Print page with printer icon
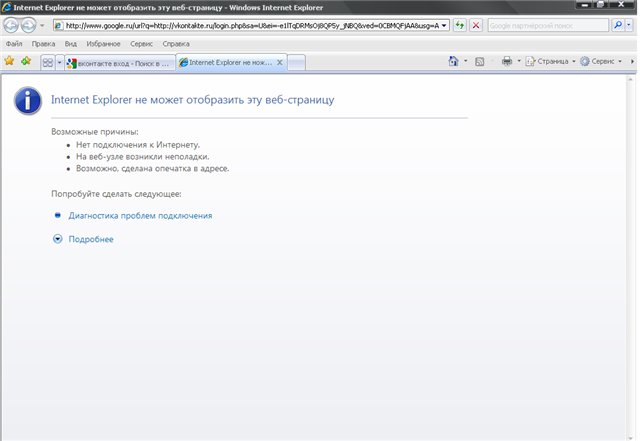The height and width of the screenshot is (441, 640). 507,61
